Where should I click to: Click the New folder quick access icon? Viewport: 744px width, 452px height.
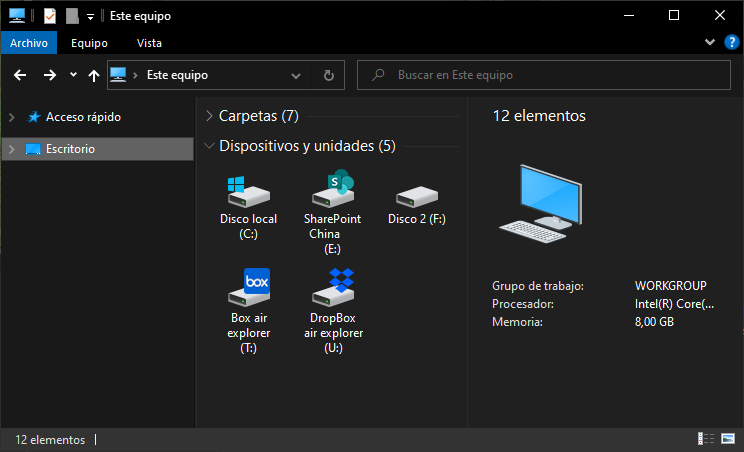tap(72, 16)
